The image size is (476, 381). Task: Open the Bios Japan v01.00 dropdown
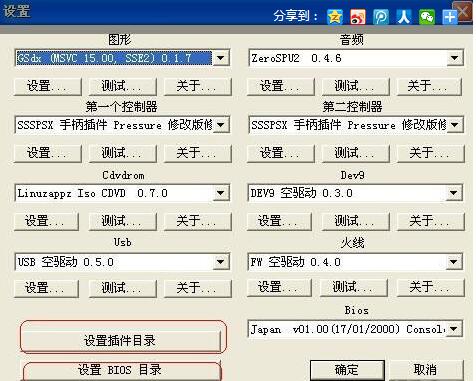(x=454, y=329)
